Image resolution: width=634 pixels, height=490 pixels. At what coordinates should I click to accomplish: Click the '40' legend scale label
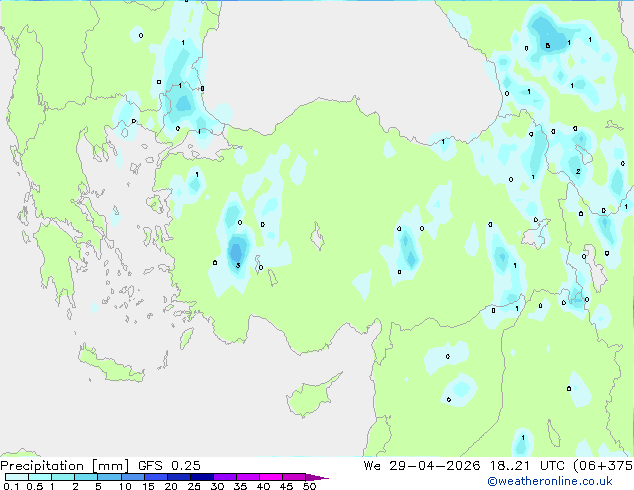(263, 486)
